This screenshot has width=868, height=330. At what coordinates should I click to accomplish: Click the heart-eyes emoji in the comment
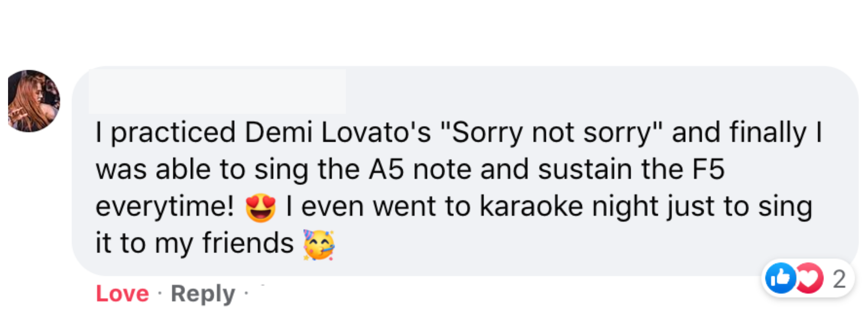tap(261, 208)
